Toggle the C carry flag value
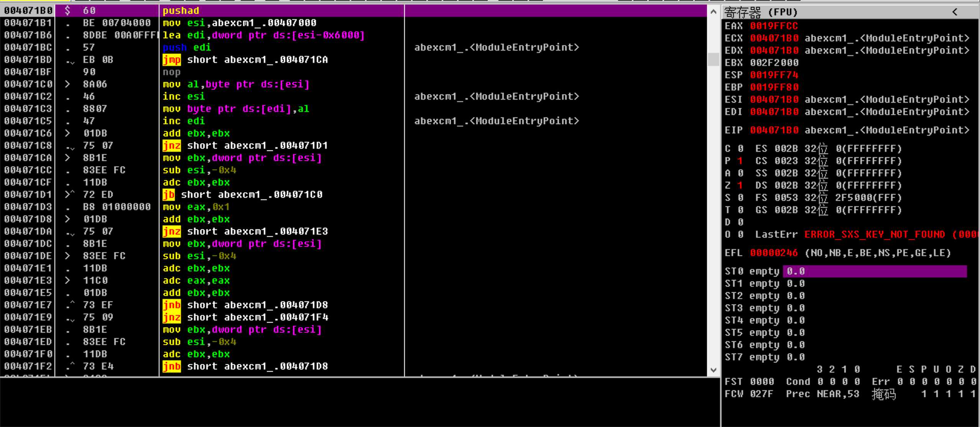 tap(740, 149)
